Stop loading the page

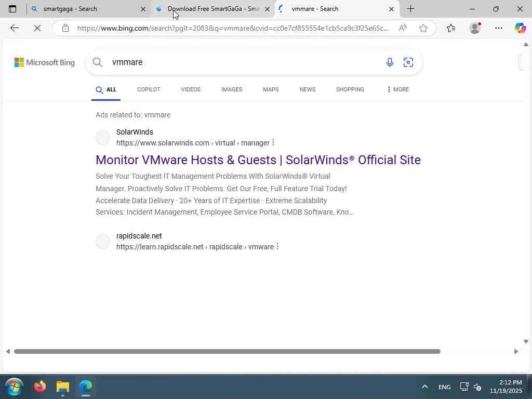pyautogui.click(x=37, y=28)
